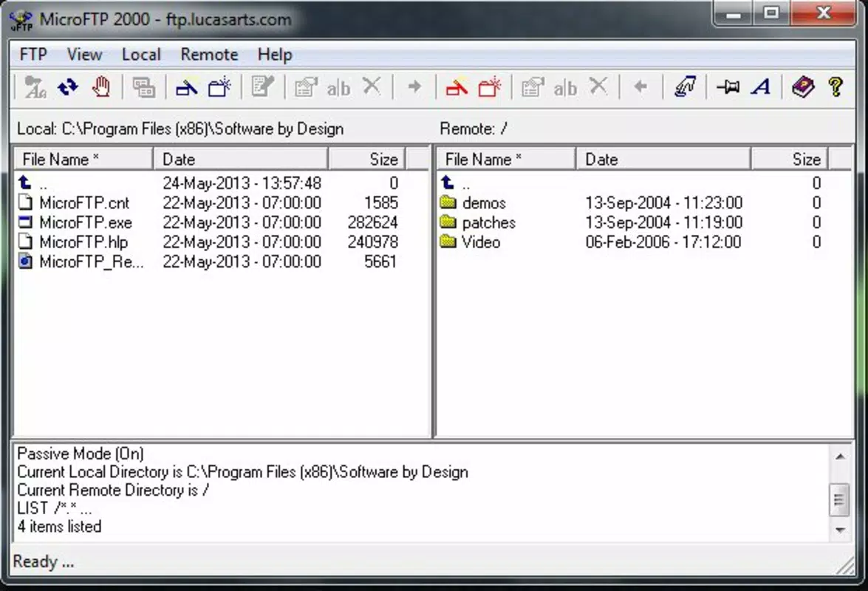Click the 'Ready ...' status bar text
Viewport: 868px width, 591px height.
pyautogui.click(x=43, y=561)
